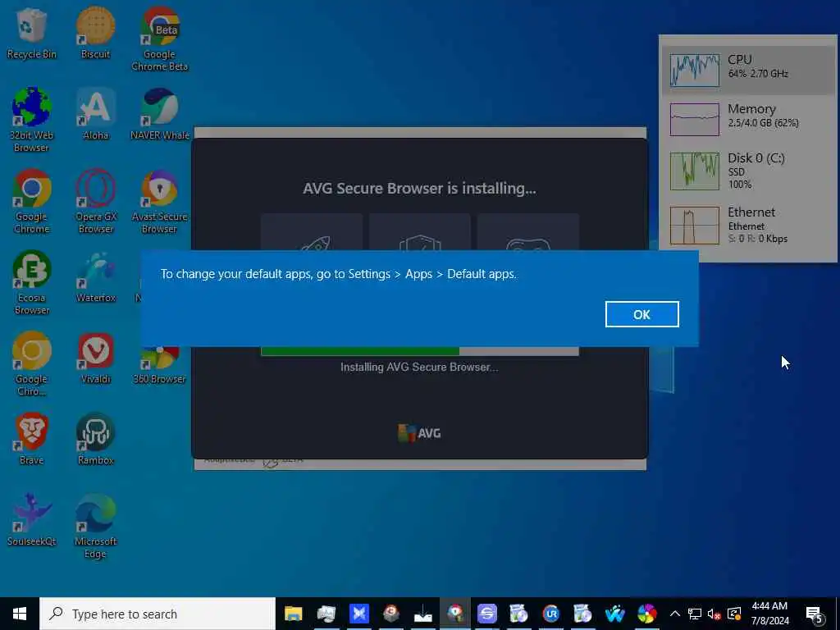The image size is (840, 630).
Task: Open the Windows Start menu
Action: point(20,614)
